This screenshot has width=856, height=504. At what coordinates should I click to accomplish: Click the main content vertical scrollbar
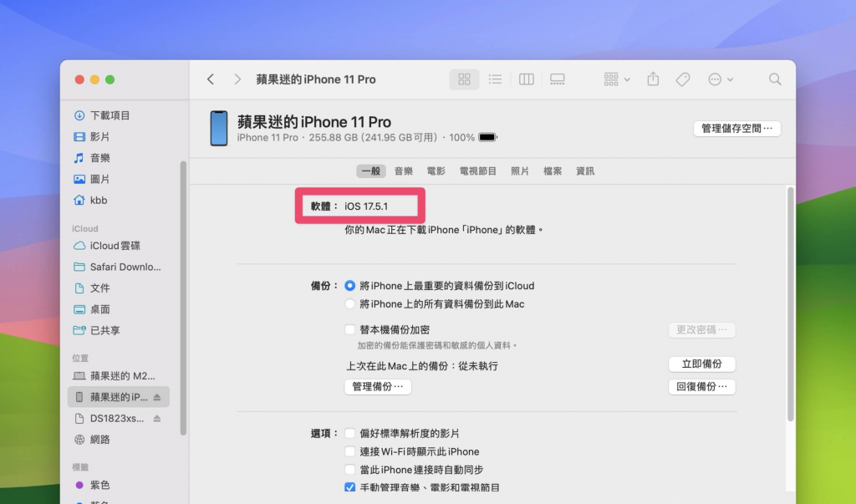(791, 303)
